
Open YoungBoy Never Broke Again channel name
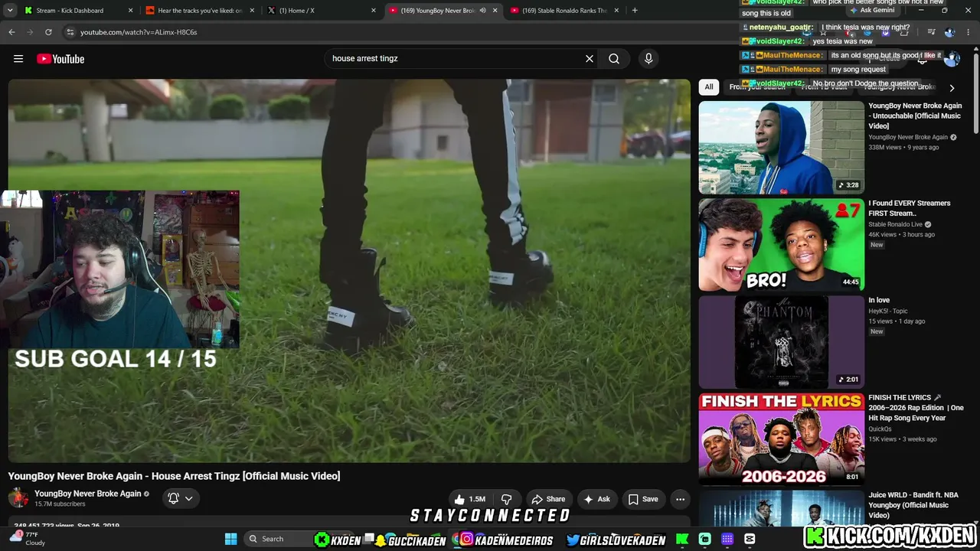coord(88,494)
